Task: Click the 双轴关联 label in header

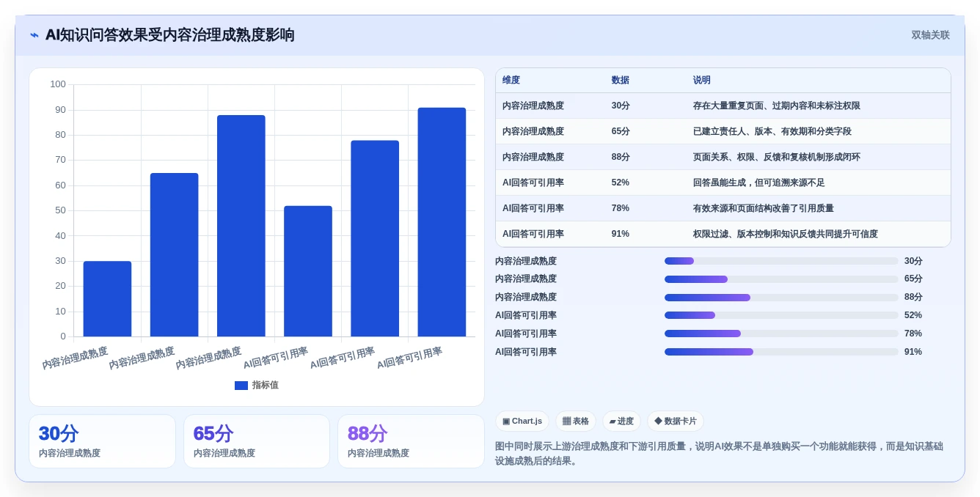Action: click(930, 35)
